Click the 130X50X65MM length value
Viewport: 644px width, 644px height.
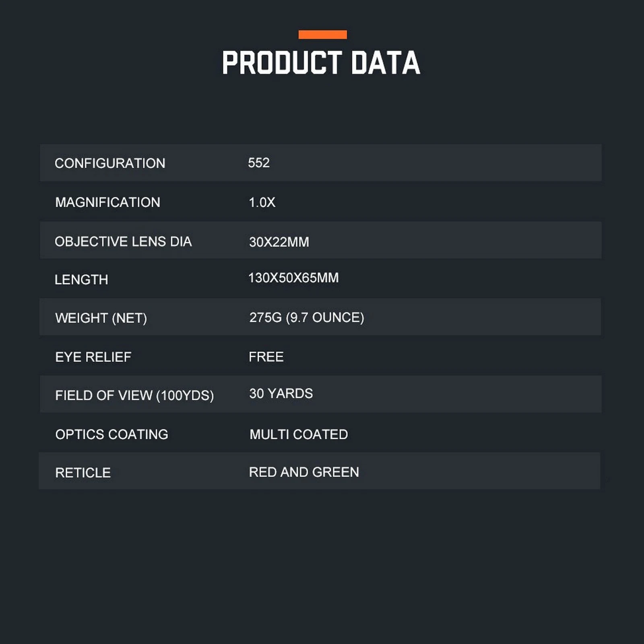coord(293,278)
